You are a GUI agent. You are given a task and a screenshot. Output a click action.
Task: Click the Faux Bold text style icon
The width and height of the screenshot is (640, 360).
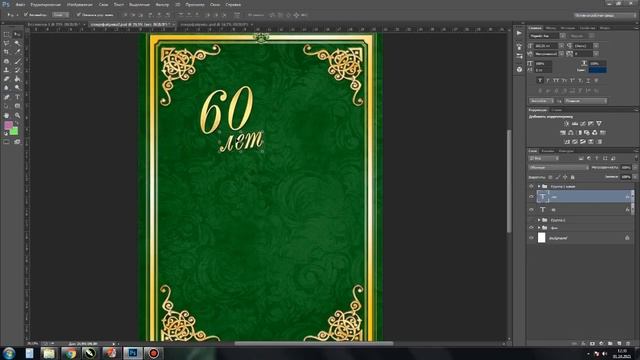coord(540,81)
